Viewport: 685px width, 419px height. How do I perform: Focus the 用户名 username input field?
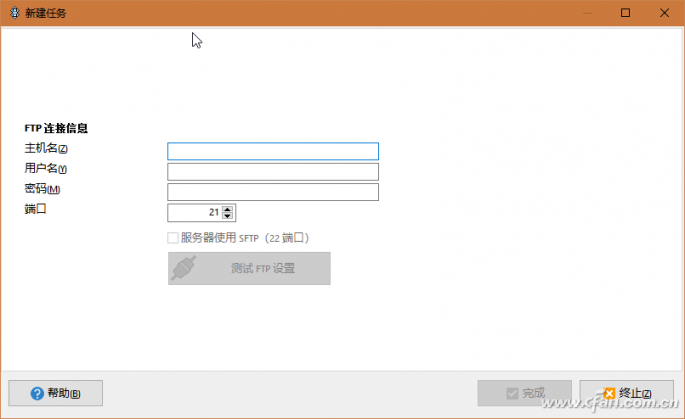click(273, 172)
